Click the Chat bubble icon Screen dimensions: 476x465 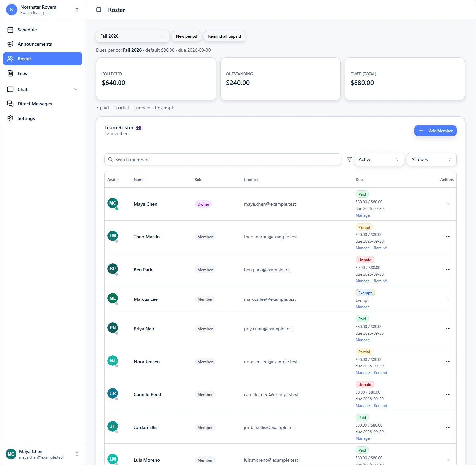tap(10, 89)
